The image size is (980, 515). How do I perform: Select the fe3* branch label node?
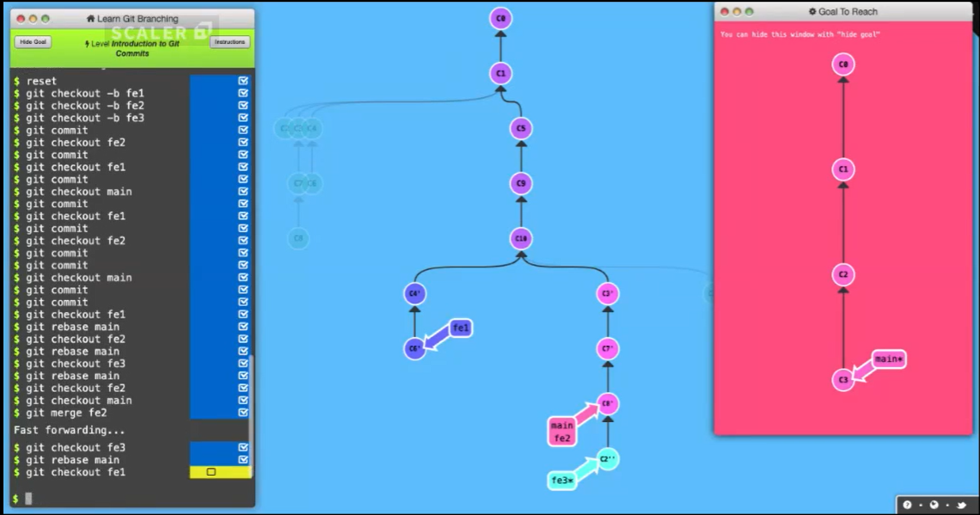click(562, 480)
